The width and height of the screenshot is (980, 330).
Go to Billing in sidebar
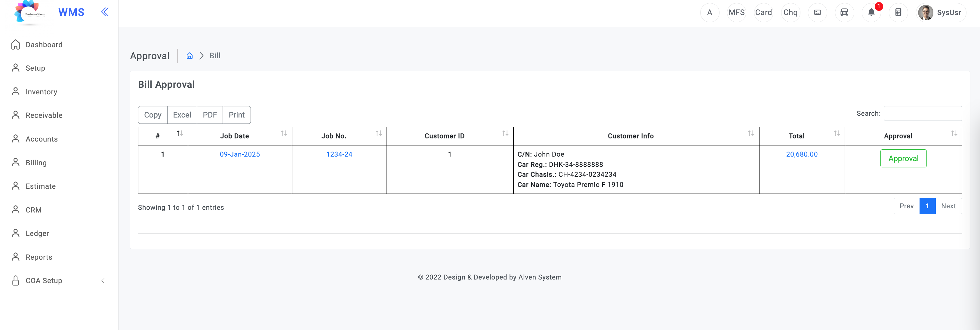coord(36,163)
